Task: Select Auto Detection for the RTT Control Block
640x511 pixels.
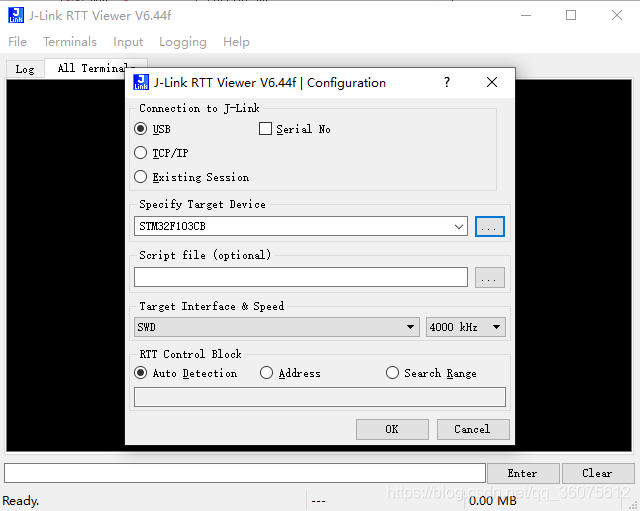Action: [x=140, y=373]
